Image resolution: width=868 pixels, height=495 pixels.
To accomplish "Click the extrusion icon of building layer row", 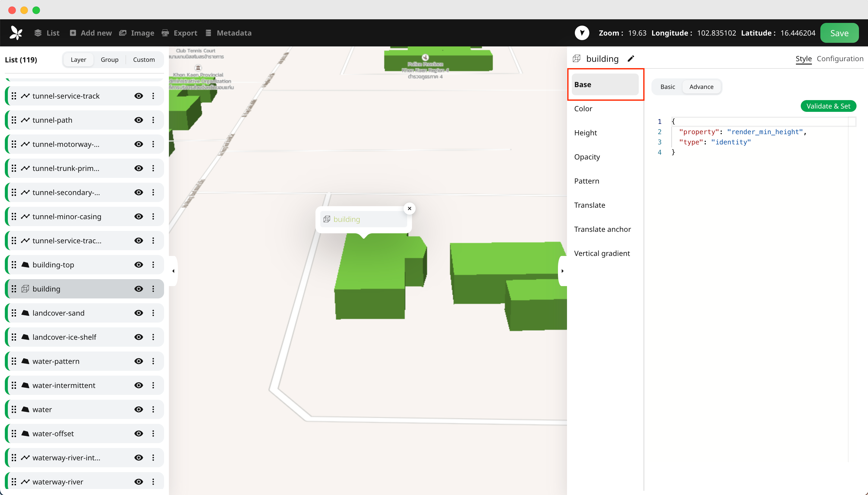I will click(x=25, y=289).
